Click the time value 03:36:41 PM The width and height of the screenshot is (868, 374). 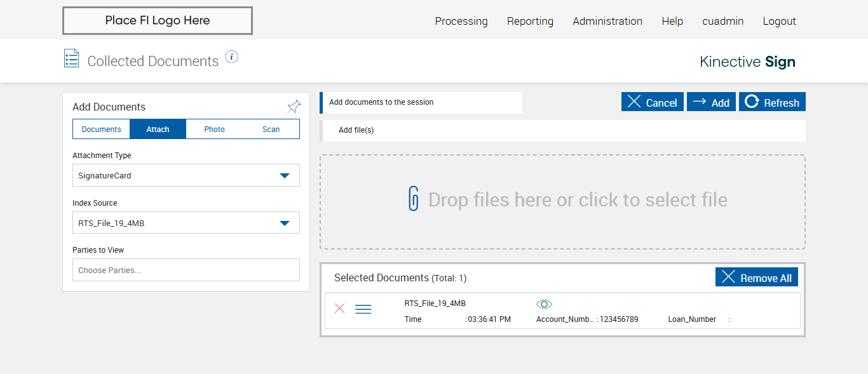[x=489, y=319]
